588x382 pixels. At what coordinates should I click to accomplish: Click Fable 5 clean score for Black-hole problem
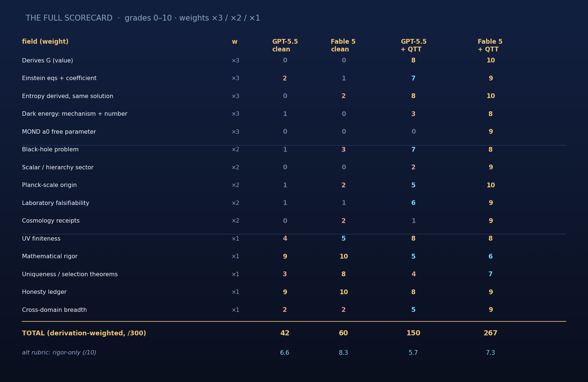click(x=344, y=149)
